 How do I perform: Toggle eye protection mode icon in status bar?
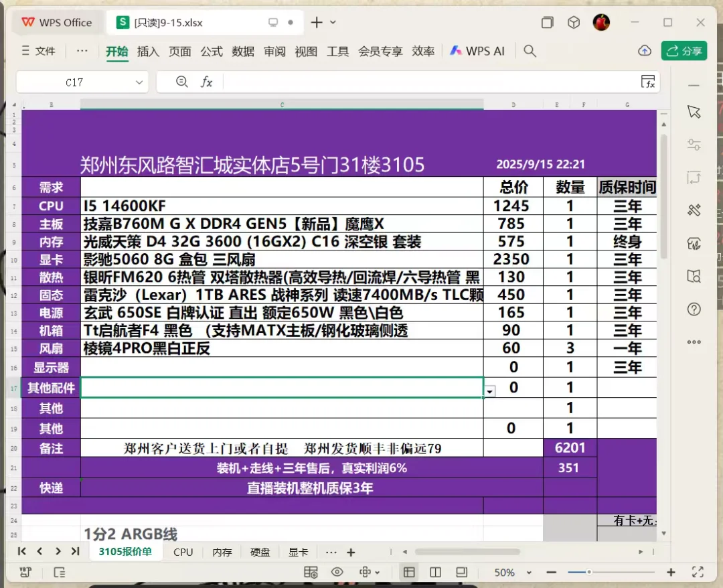(337, 573)
